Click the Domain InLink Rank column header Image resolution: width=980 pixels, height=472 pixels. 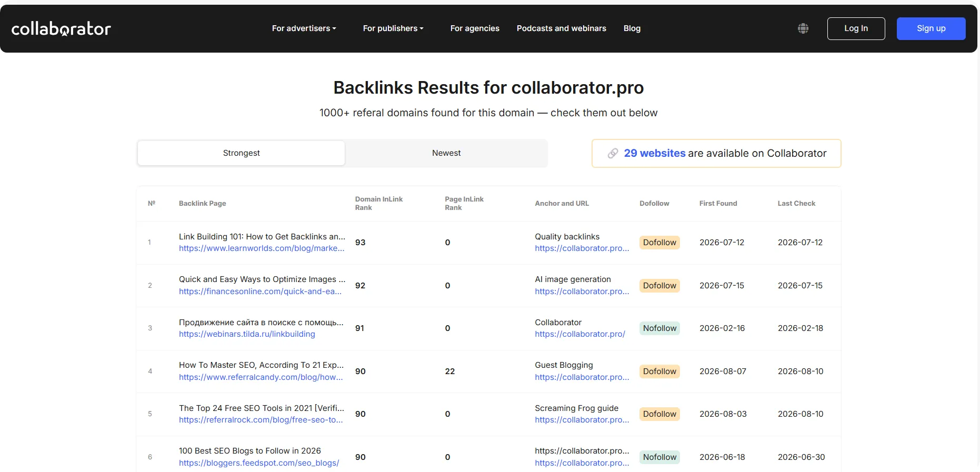click(378, 204)
